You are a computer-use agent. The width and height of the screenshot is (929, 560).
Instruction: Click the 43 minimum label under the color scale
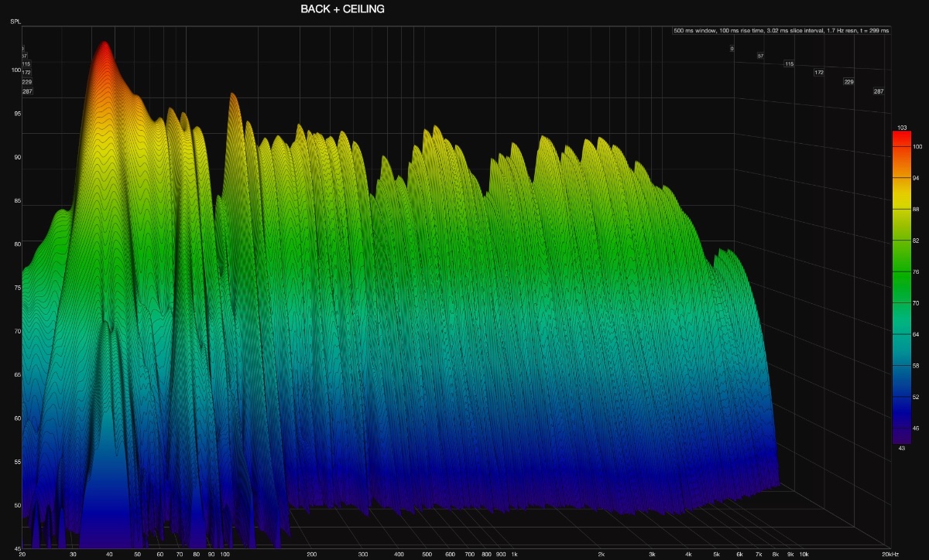[901, 448]
